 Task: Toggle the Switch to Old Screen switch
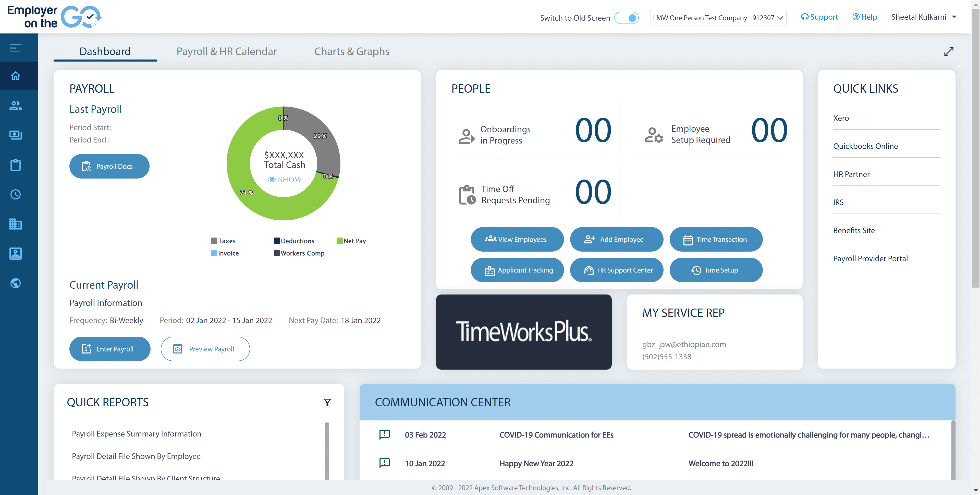click(627, 18)
